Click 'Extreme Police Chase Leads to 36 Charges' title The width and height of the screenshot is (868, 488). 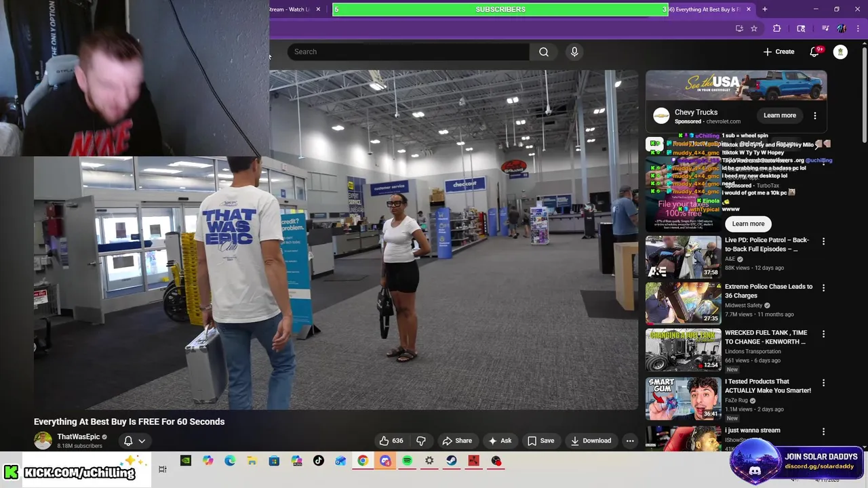pos(769,291)
